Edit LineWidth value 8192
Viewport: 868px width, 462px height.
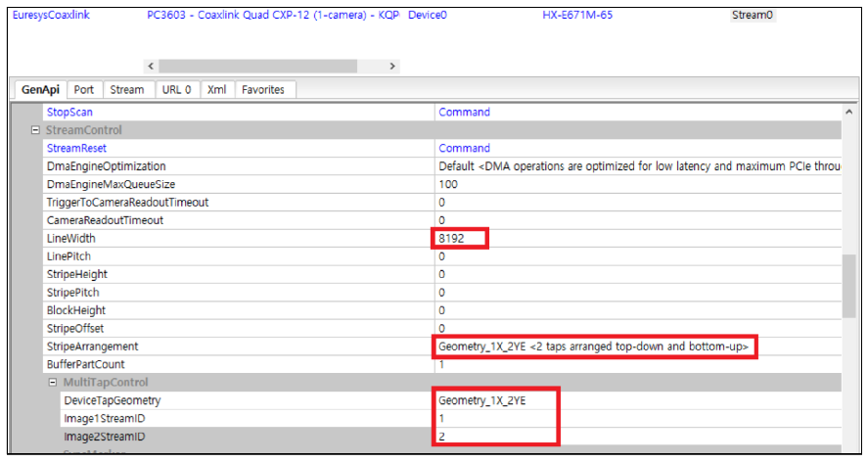pyautogui.click(x=638, y=238)
